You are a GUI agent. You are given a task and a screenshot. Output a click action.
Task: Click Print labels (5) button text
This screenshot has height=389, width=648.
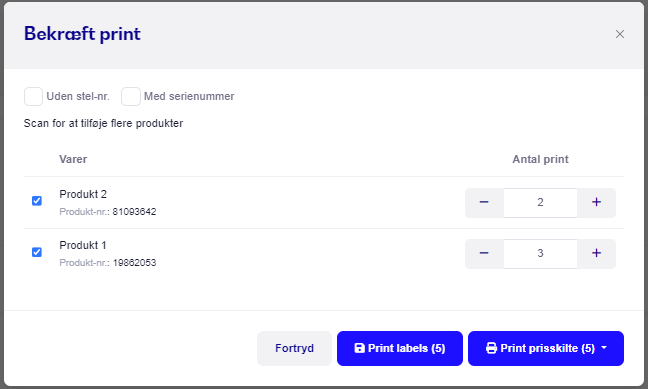click(407, 348)
